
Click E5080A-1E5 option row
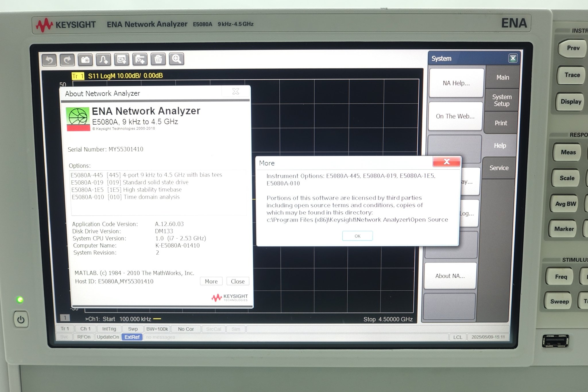[x=126, y=190]
